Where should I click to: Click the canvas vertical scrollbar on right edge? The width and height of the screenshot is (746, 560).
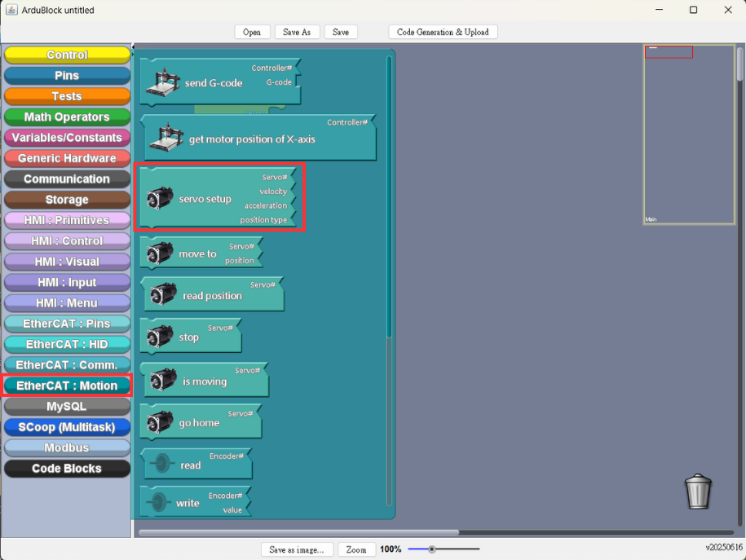coord(739,64)
